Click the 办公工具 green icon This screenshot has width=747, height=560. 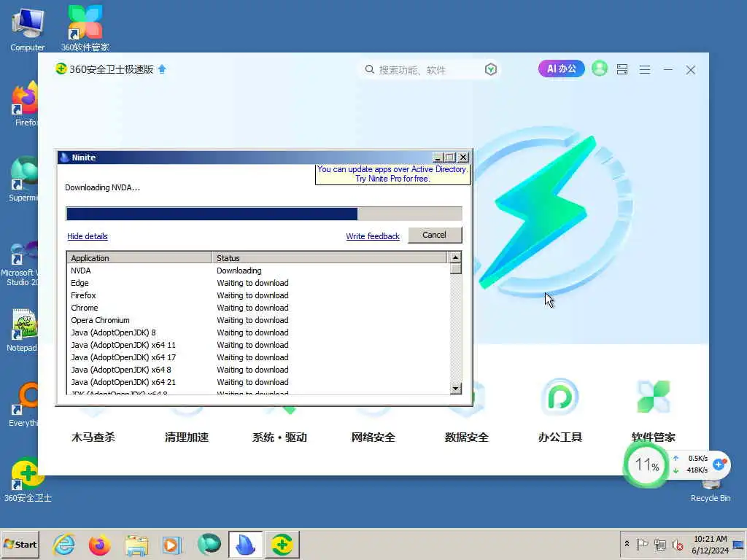click(560, 396)
